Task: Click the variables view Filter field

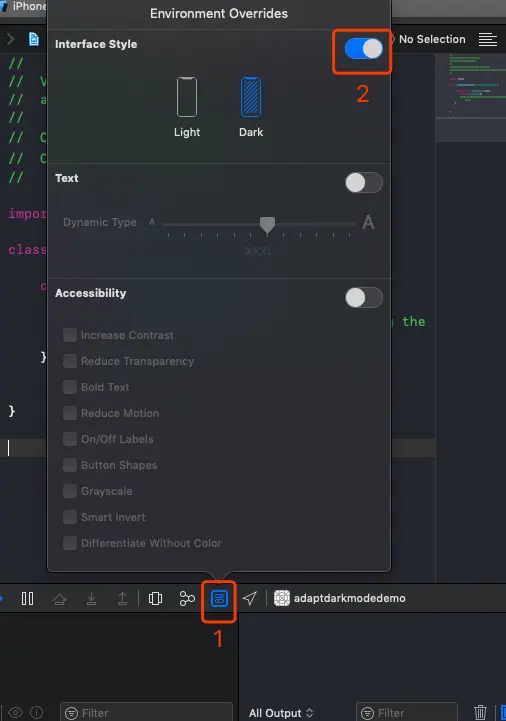Action: pyautogui.click(x=146, y=713)
